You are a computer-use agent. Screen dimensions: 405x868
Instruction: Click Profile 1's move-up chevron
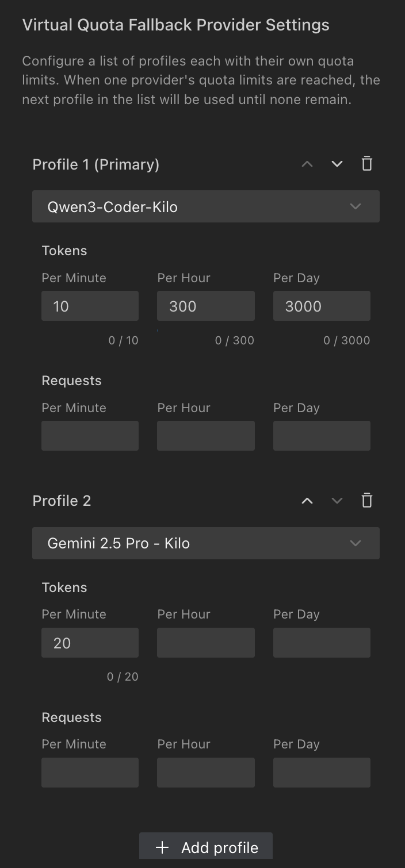click(x=307, y=164)
